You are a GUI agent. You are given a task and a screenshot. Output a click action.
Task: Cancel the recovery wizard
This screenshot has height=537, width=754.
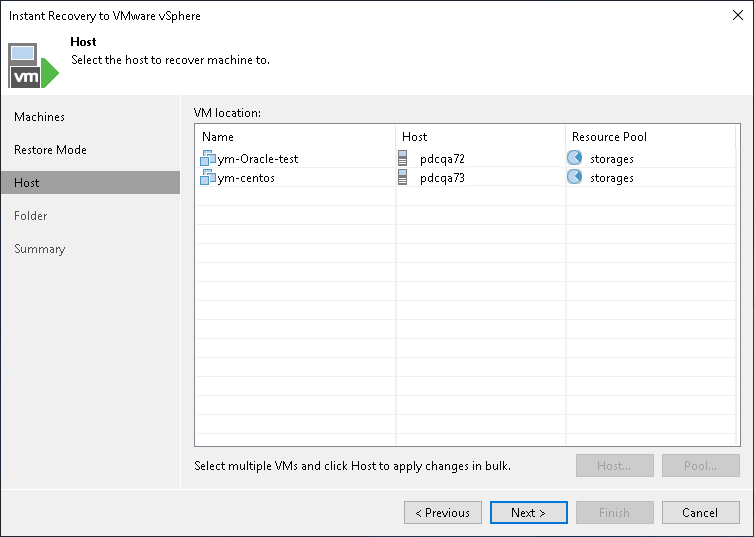[x=701, y=512]
